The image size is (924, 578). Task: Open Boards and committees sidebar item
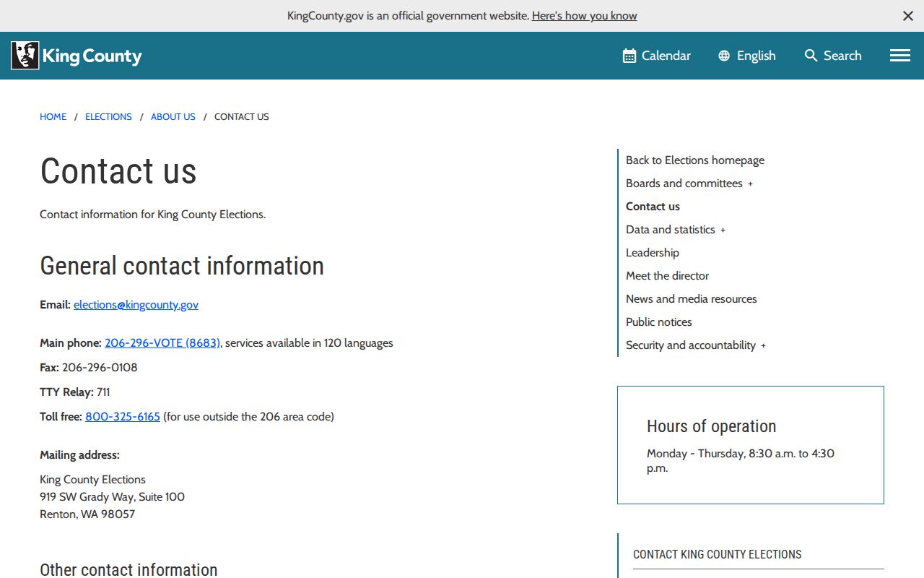[x=684, y=184]
